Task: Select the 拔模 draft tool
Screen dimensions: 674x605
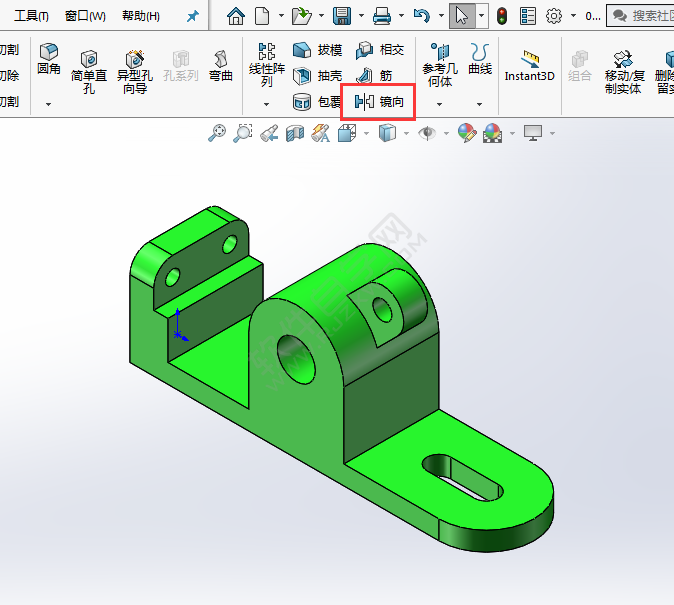Action: (x=318, y=50)
